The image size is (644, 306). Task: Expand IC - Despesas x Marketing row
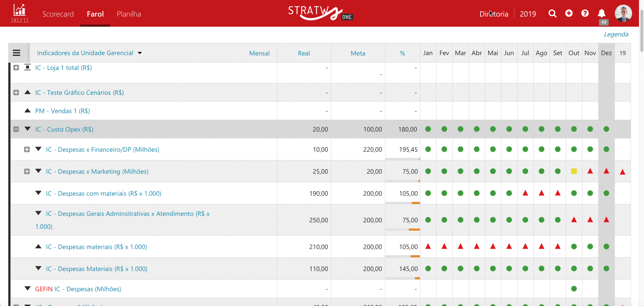pyautogui.click(x=27, y=172)
